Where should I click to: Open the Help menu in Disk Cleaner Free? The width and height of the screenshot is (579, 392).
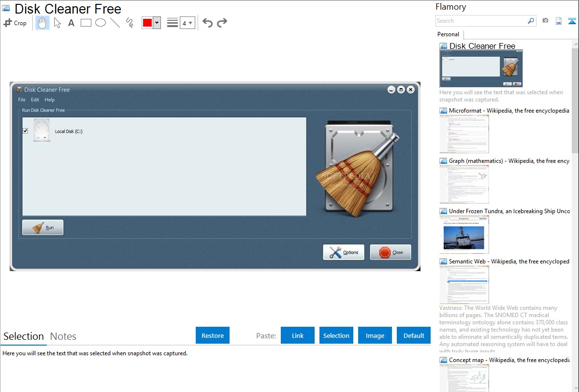49,100
